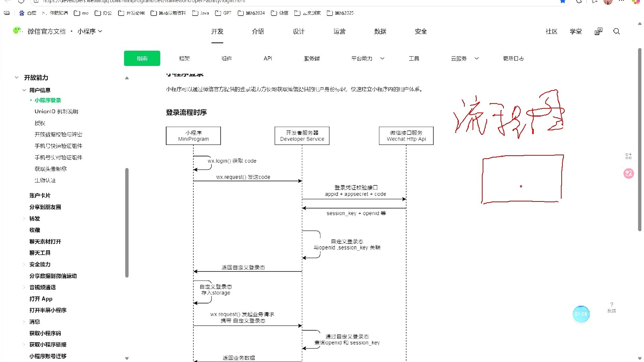The width and height of the screenshot is (644, 362).
Task: Open the UnionID 机制说明 link in the sidebar
Action: [x=56, y=111]
